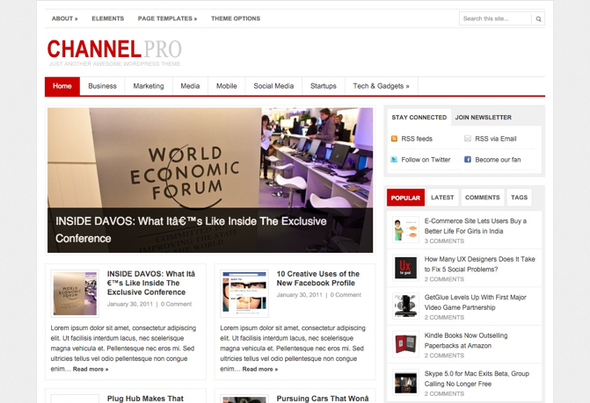Viewport: 590px width, 403px height.
Task: Open the Mobile category
Action: click(x=227, y=86)
